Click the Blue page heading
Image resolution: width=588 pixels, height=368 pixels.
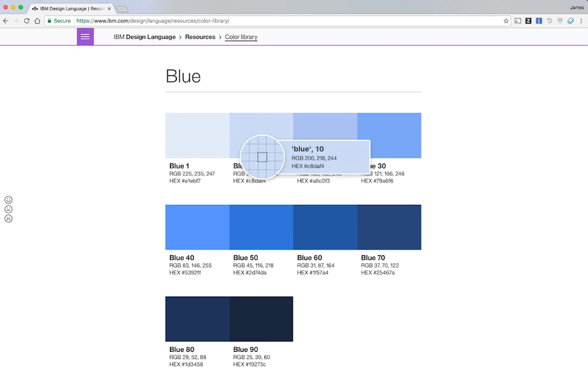183,76
